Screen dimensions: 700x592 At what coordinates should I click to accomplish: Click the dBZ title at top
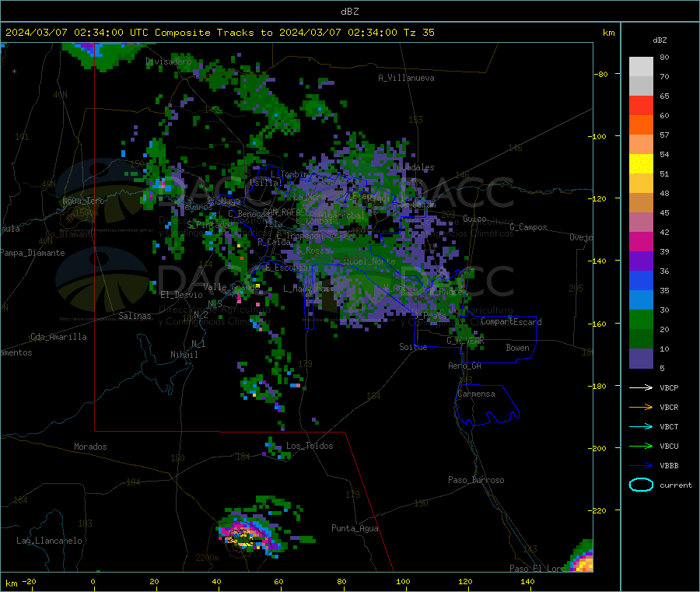tap(349, 12)
